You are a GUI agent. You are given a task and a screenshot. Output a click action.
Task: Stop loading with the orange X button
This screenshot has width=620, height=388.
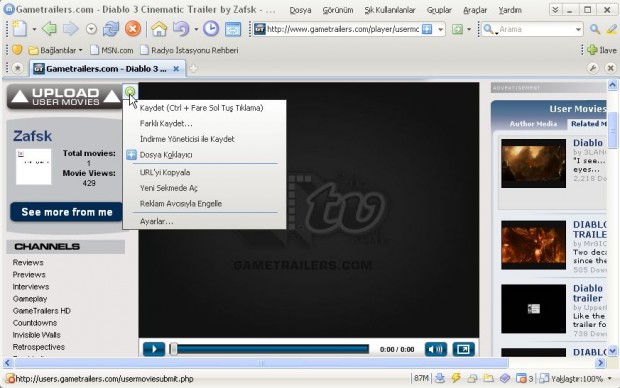point(133,29)
